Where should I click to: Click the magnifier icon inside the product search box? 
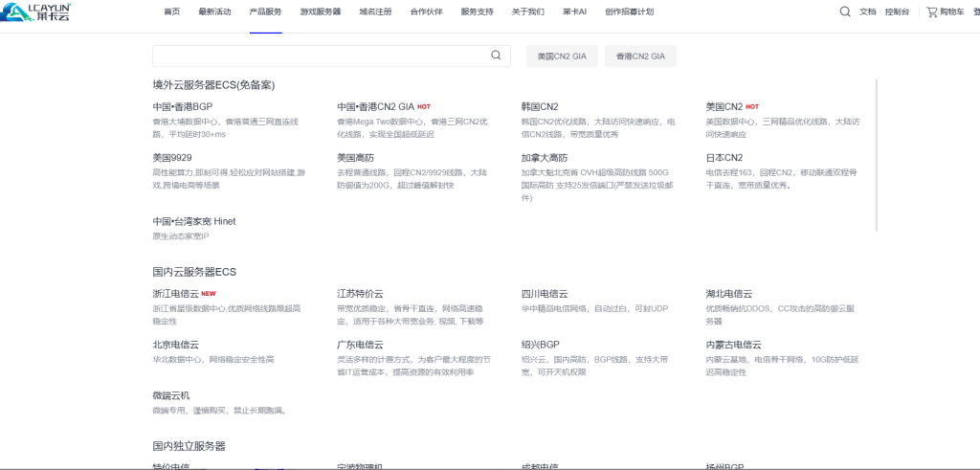pyautogui.click(x=496, y=56)
